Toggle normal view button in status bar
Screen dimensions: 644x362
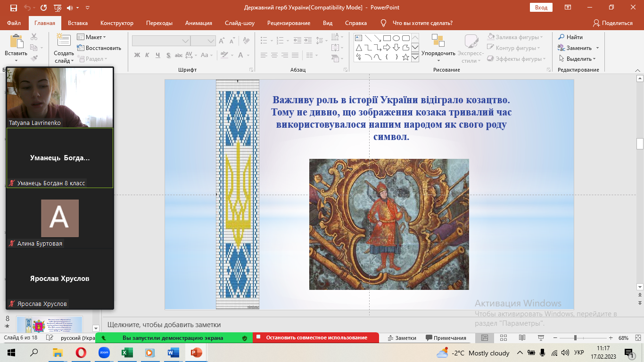pyautogui.click(x=484, y=338)
